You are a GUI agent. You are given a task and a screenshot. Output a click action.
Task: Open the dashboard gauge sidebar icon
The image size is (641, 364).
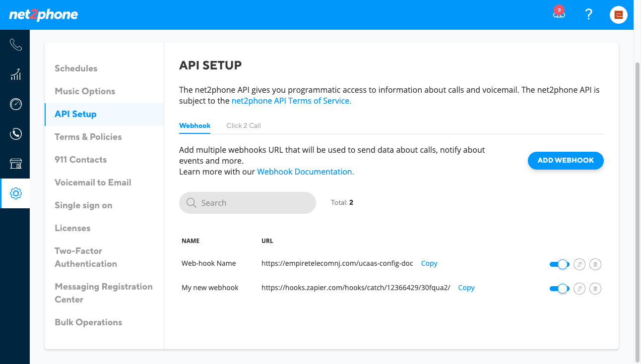[15, 104]
